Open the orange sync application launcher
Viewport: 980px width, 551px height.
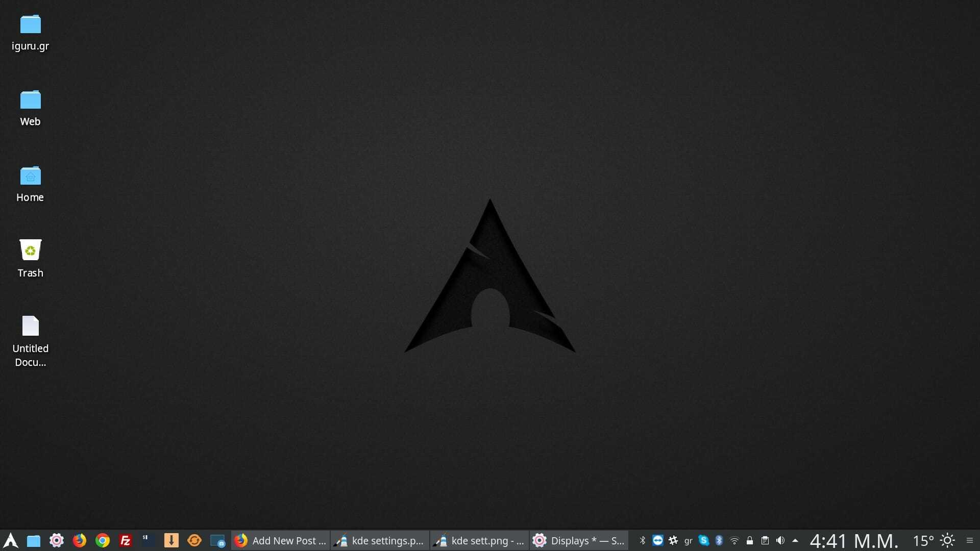pos(194,540)
